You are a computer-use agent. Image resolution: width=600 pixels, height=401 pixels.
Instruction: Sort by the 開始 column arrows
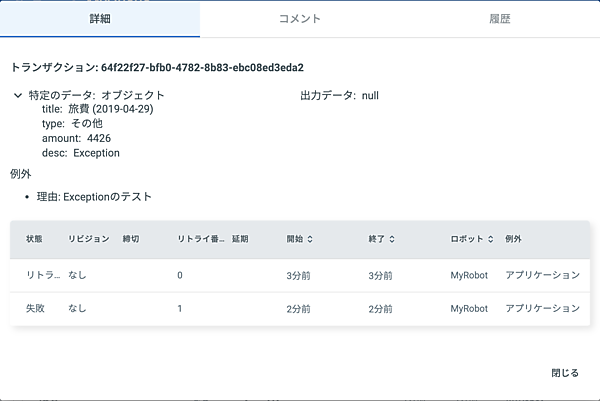[310, 240]
